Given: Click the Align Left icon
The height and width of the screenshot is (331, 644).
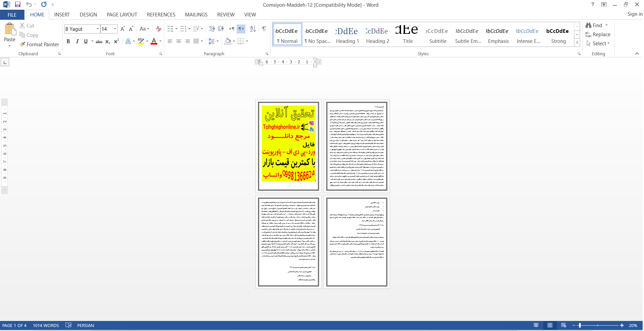Looking at the screenshot, I should [170, 41].
